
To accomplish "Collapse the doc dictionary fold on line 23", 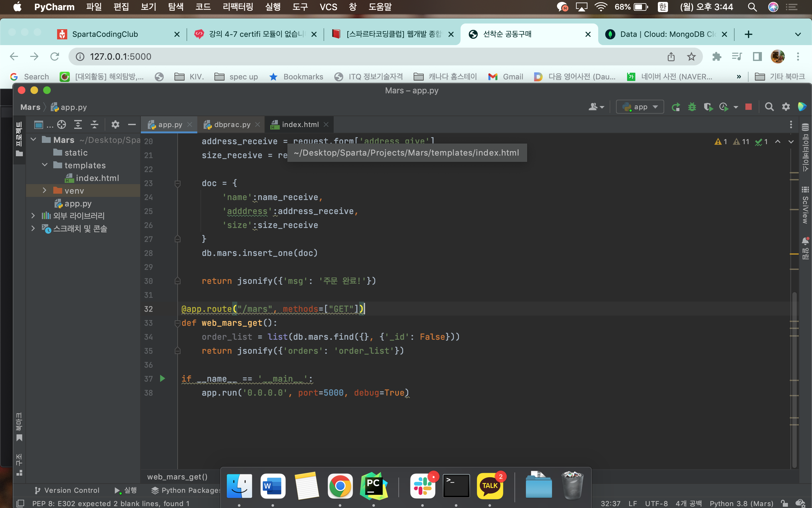I will point(178,184).
